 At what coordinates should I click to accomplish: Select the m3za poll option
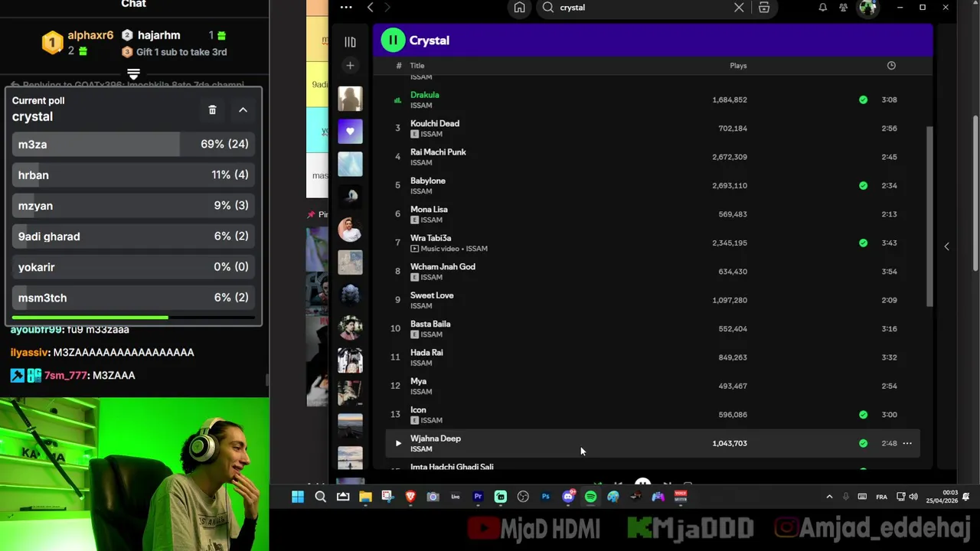(133, 144)
